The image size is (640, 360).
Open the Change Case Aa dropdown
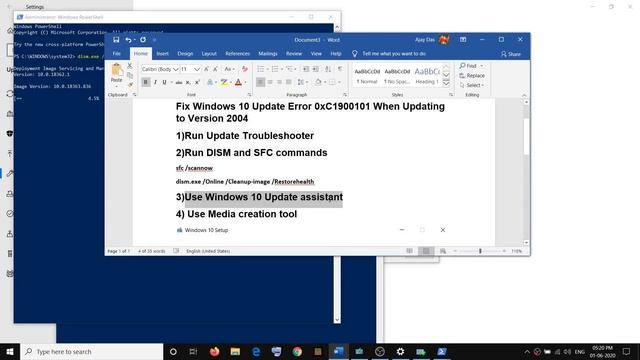(x=229, y=69)
